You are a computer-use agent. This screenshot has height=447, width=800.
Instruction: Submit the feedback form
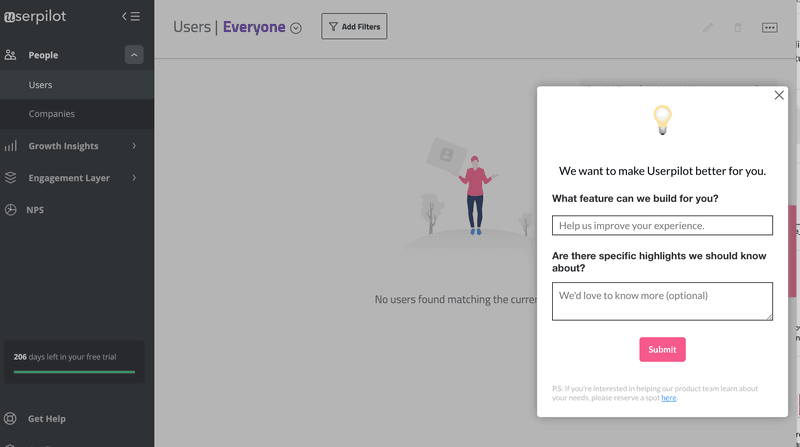tap(662, 349)
